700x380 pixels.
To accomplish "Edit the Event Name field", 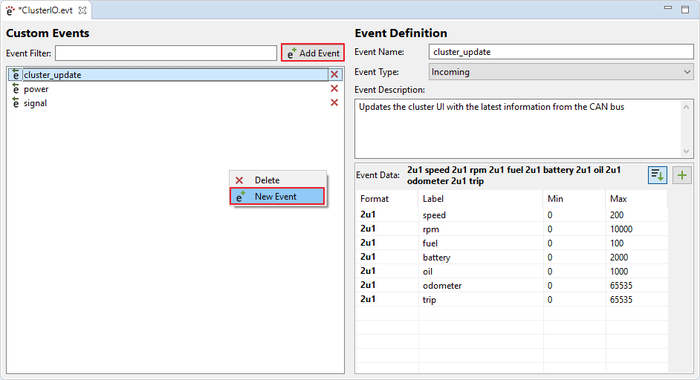I will coord(561,52).
